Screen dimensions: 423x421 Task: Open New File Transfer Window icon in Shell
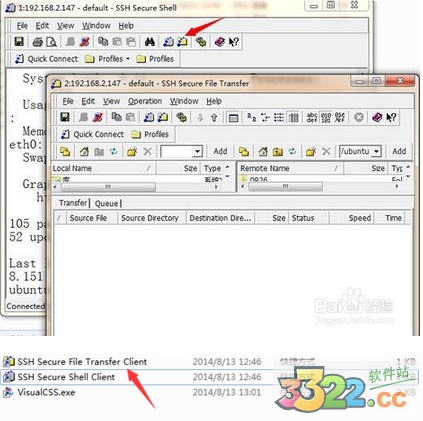click(x=182, y=42)
